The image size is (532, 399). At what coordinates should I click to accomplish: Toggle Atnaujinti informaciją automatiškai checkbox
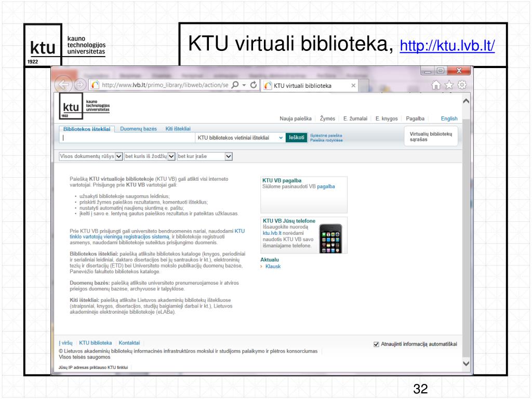click(376, 344)
